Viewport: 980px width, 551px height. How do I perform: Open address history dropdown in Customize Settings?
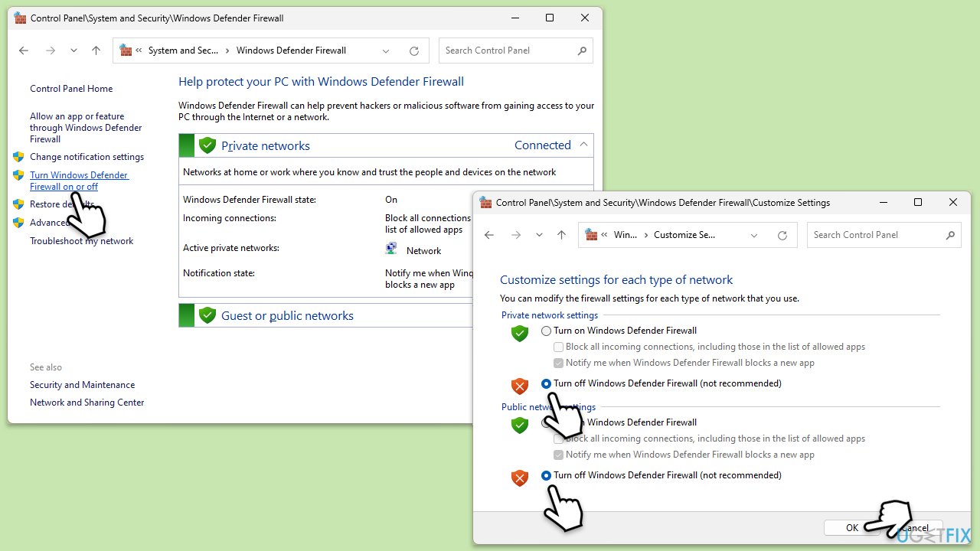coord(754,235)
